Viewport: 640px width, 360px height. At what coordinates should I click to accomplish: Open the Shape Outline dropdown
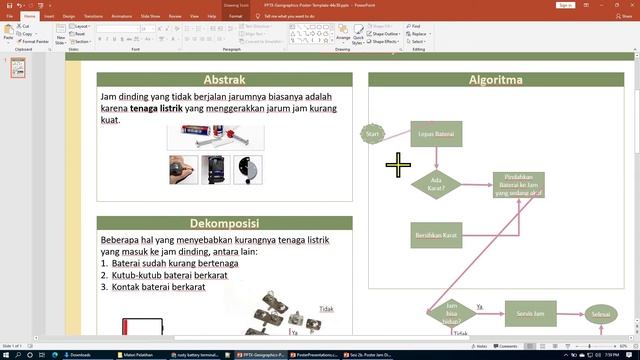(384, 34)
